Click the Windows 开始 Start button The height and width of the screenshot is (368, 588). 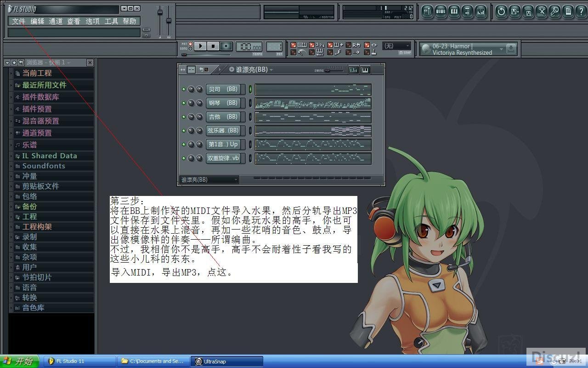[x=19, y=361]
